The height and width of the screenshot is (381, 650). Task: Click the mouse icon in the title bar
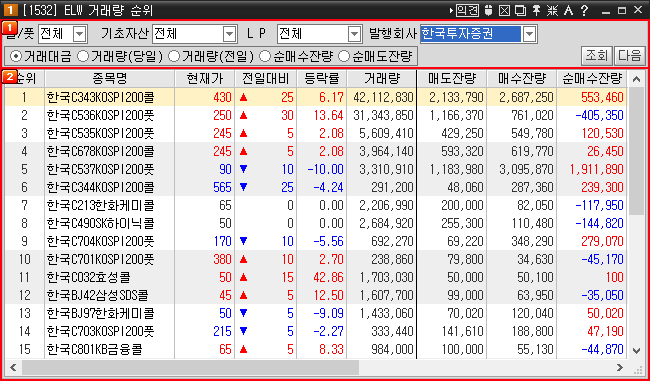point(488,10)
